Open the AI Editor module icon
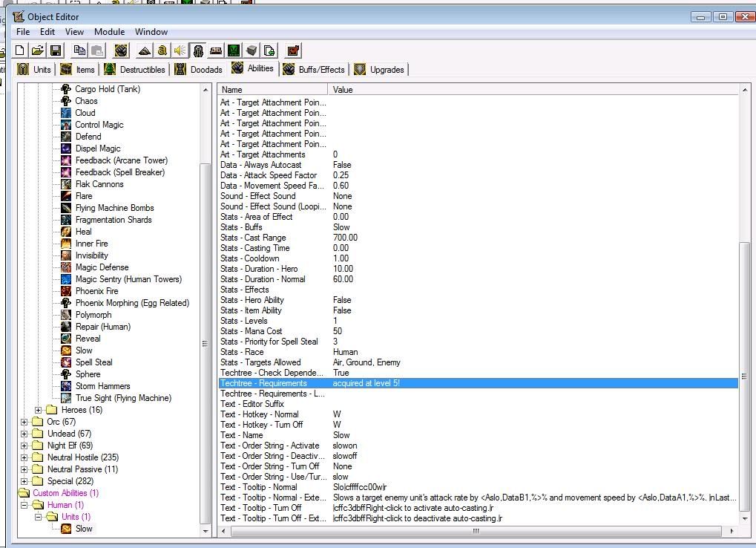The width and height of the screenshot is (756, 548). [x=234, y=50]
